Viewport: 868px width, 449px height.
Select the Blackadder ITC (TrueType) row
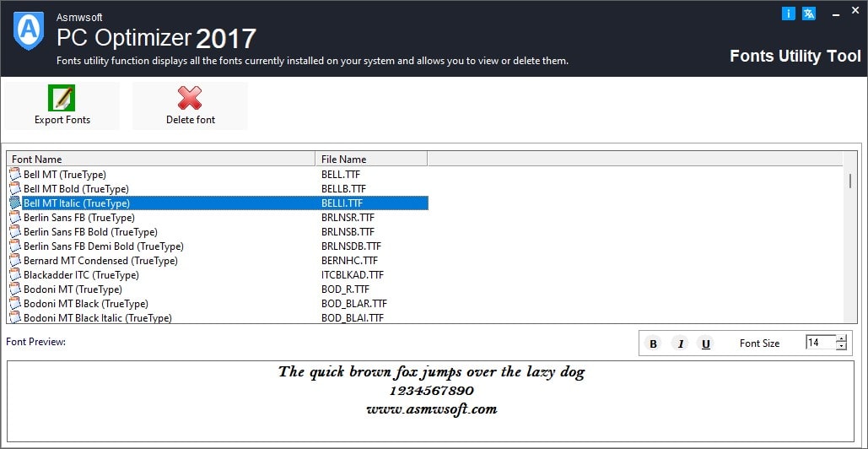[x=218, y=275]
